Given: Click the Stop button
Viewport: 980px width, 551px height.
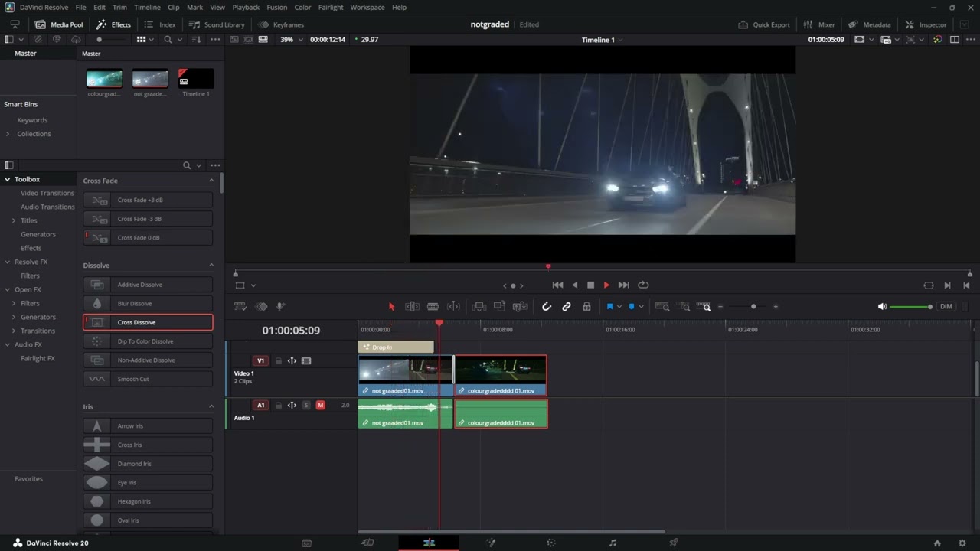Looking at the screenshot, I should pos(590,285).
